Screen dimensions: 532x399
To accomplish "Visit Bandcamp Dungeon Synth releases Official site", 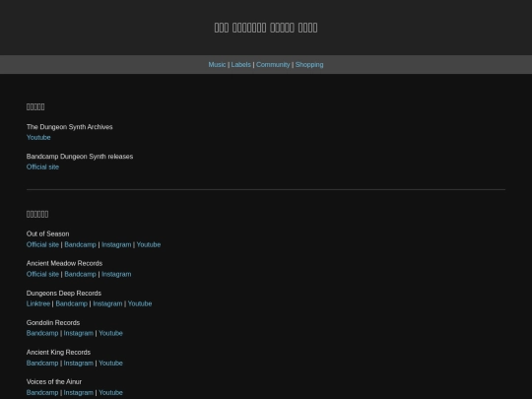I will click(x=42, y=166).
